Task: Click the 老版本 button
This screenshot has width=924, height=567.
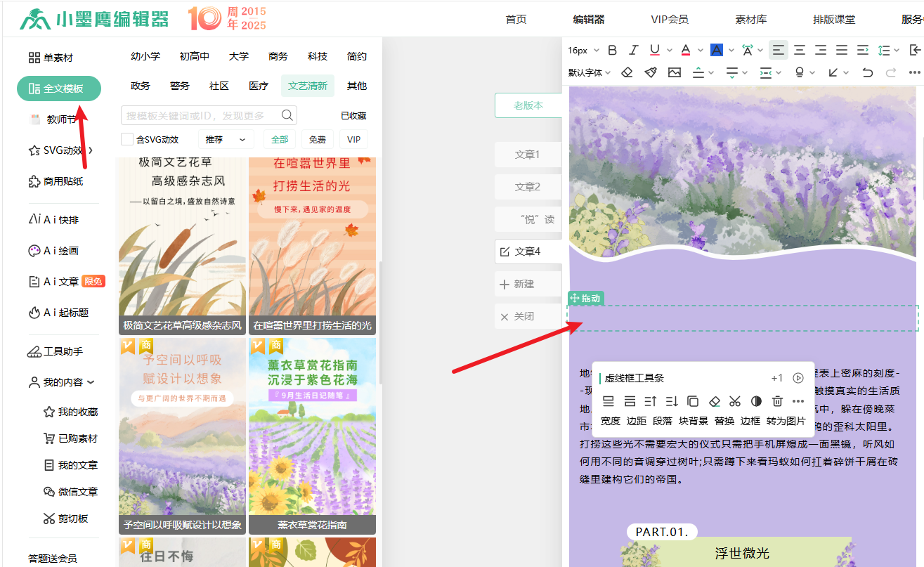Action: click(x=528, y=105)
